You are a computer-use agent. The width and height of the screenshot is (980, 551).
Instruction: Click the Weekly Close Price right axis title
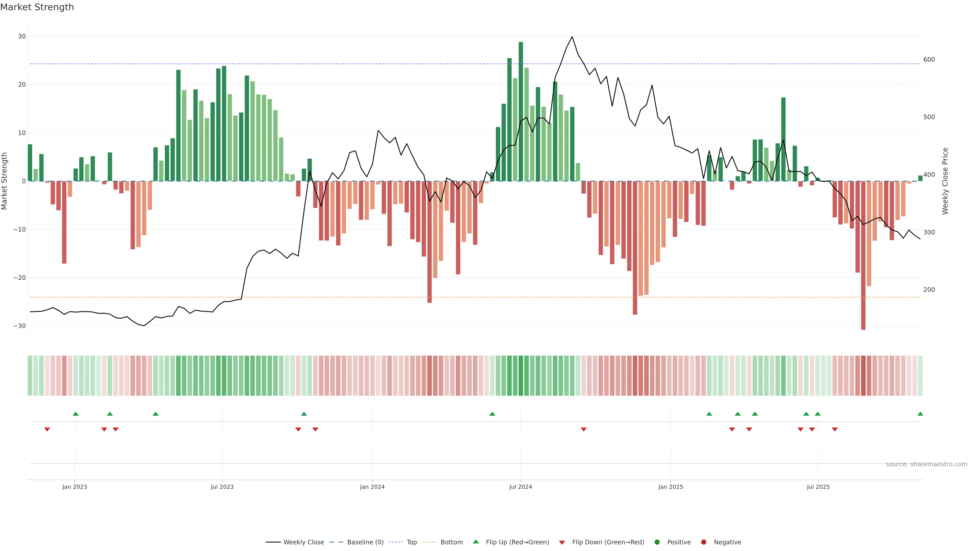click(945, 181)
